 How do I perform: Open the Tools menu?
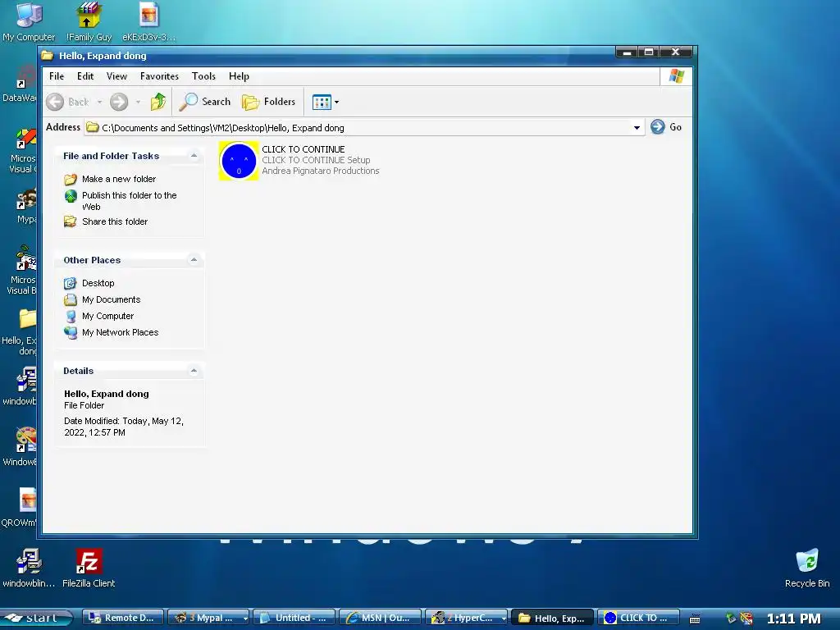(x=203, y=76)
